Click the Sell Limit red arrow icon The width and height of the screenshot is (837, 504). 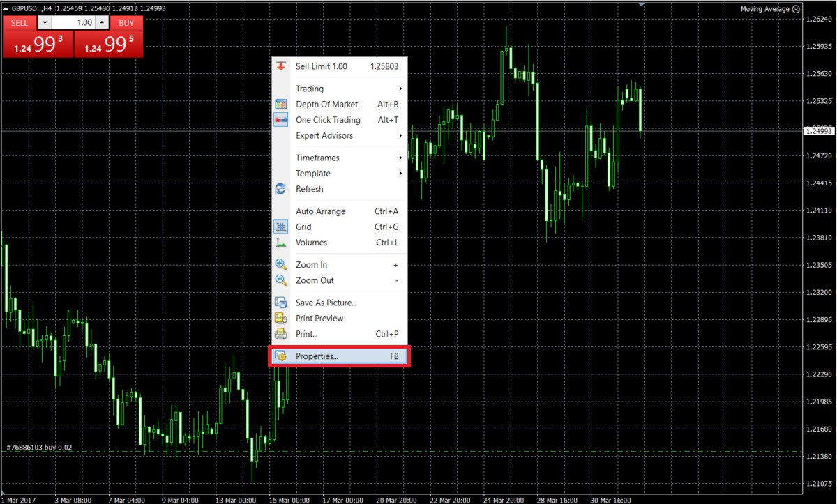(281, 66)
